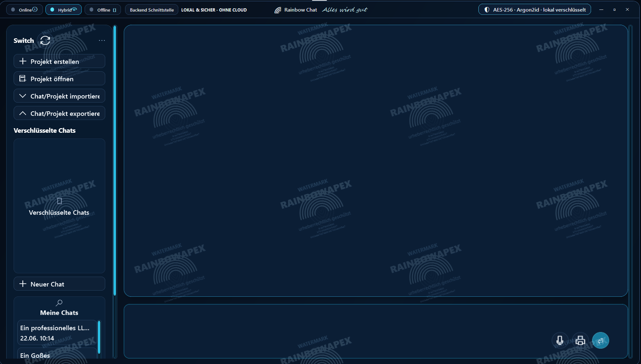The width and height of the screenshot is (641, 364).
Task: Click the plus icon on Neuer Chat
Action: coord(23,284)
